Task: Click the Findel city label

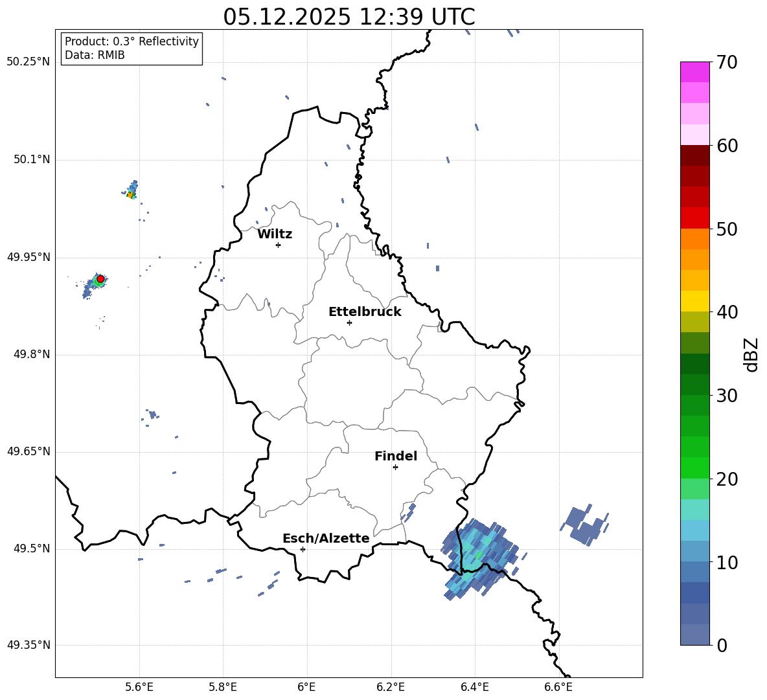Action: [396, 456]
